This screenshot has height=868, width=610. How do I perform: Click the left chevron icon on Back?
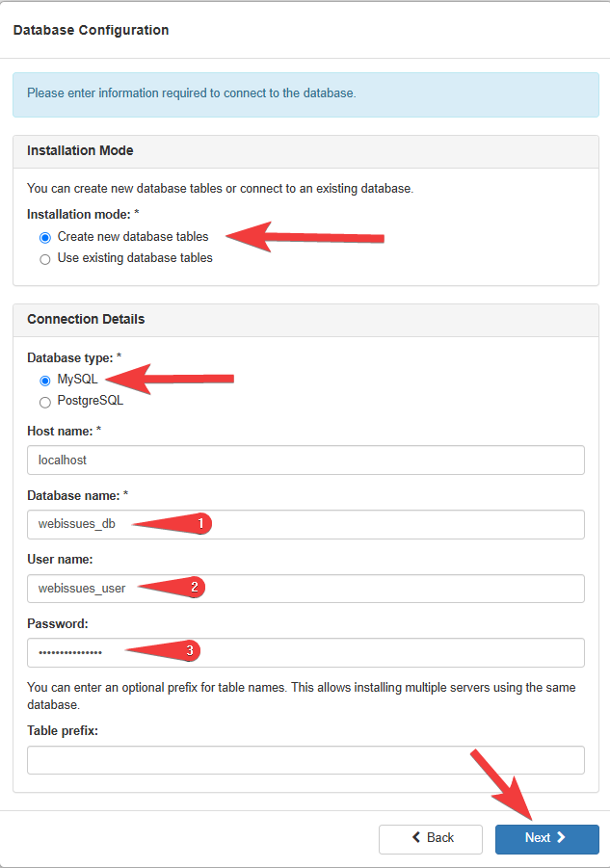click(x=416, y=837)
